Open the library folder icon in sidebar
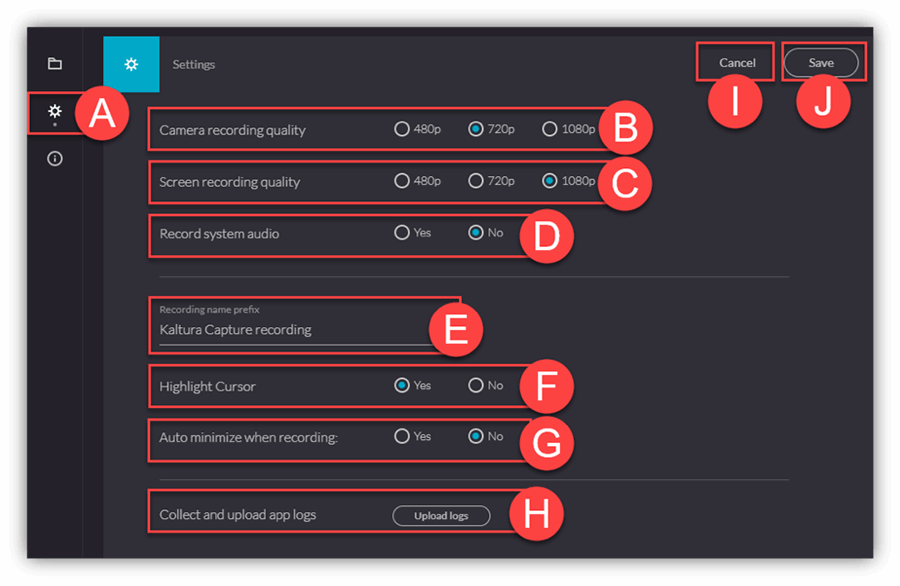This screenshot has height=586, width=900. pyautogui.click(x=55, y=63)
